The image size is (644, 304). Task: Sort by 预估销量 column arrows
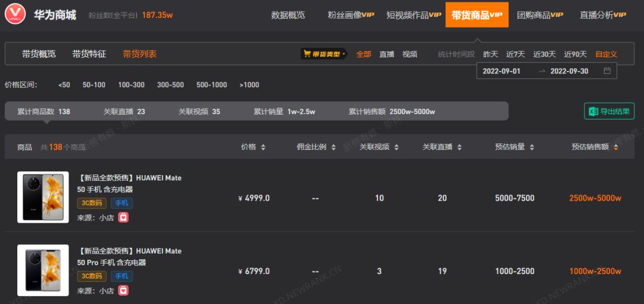pos(532,148)
